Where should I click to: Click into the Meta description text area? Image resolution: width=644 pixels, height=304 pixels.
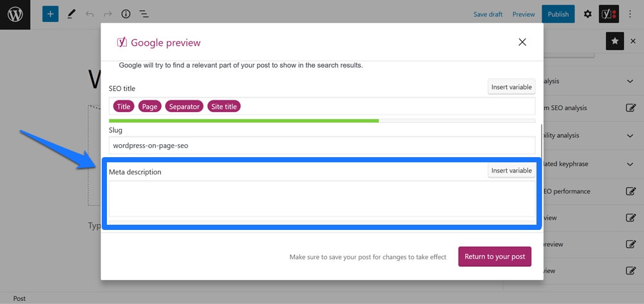322,198
